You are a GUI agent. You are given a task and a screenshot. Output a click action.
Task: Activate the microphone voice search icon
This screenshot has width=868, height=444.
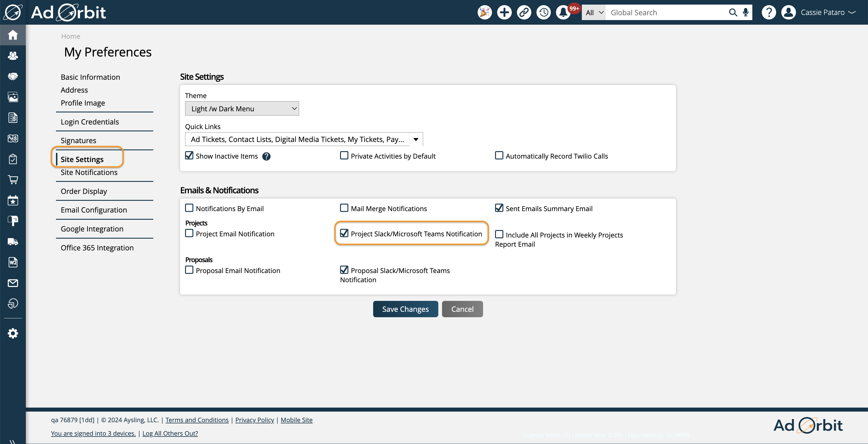(x=745, y=12)
